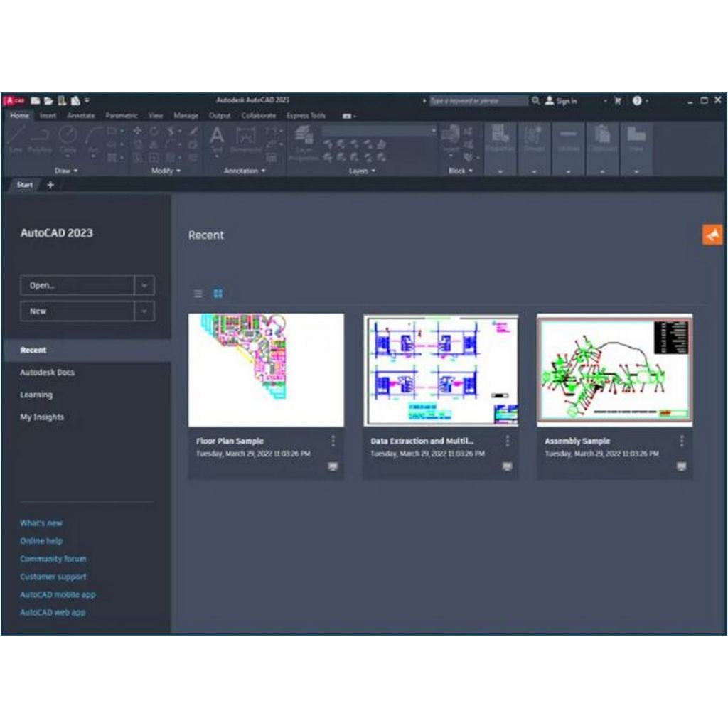Expand the Layers panel dropdown
This screenshot has height=728, width=728.
tap(362, 171)
